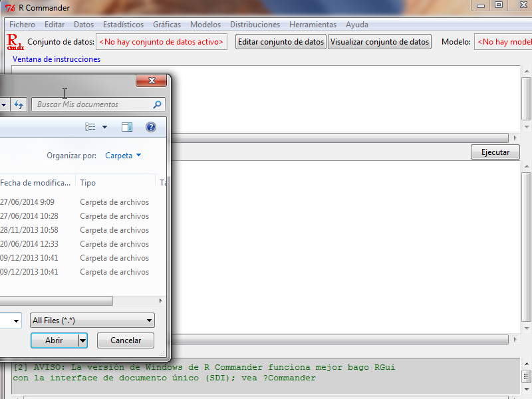532x399 pixels.
Task: Expand the Abrir button's split arrow
Action: click(82, 340)
